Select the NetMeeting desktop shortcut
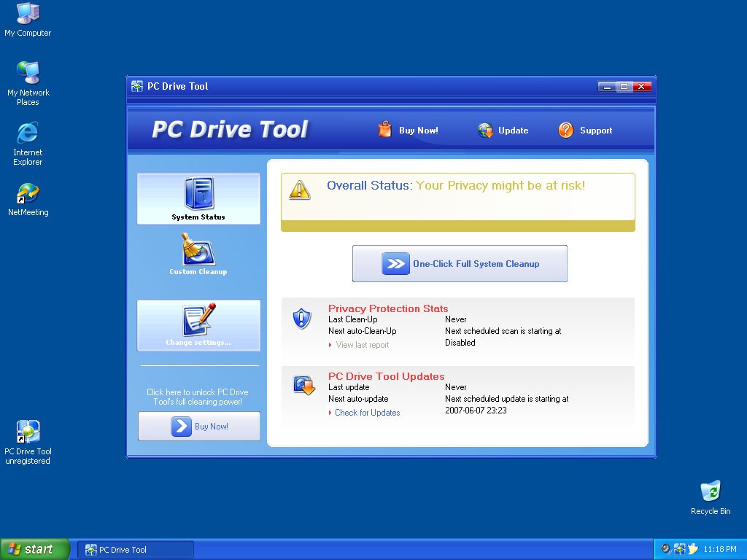This screenshot has height=560, width=747. click(28, 194)
